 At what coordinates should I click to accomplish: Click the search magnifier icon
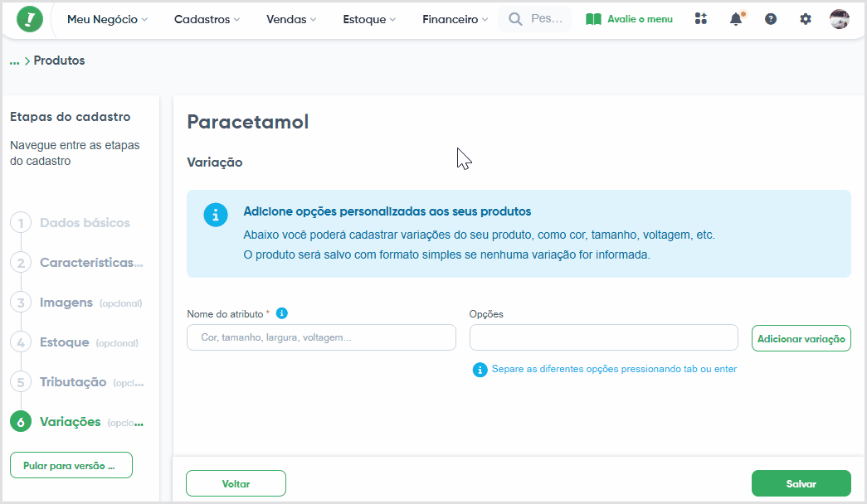[x=515, y=19]
